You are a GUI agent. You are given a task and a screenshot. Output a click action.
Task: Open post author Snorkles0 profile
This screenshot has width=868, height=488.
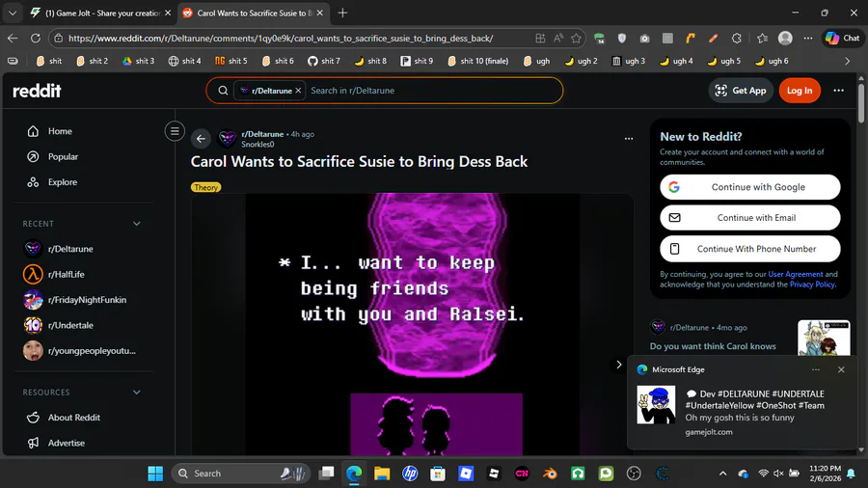tap(258, 145)
